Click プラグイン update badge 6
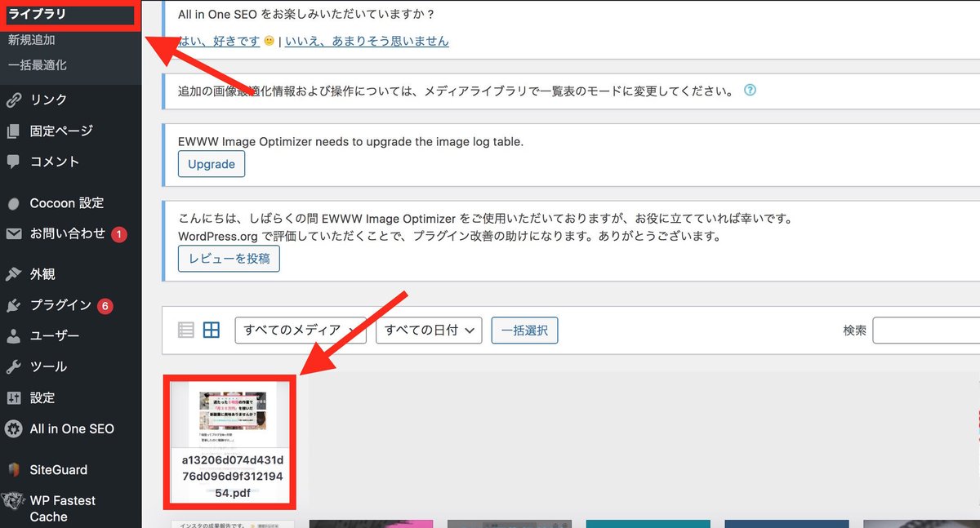The width and height of the screenshot is (980, 528). (105, 306)
